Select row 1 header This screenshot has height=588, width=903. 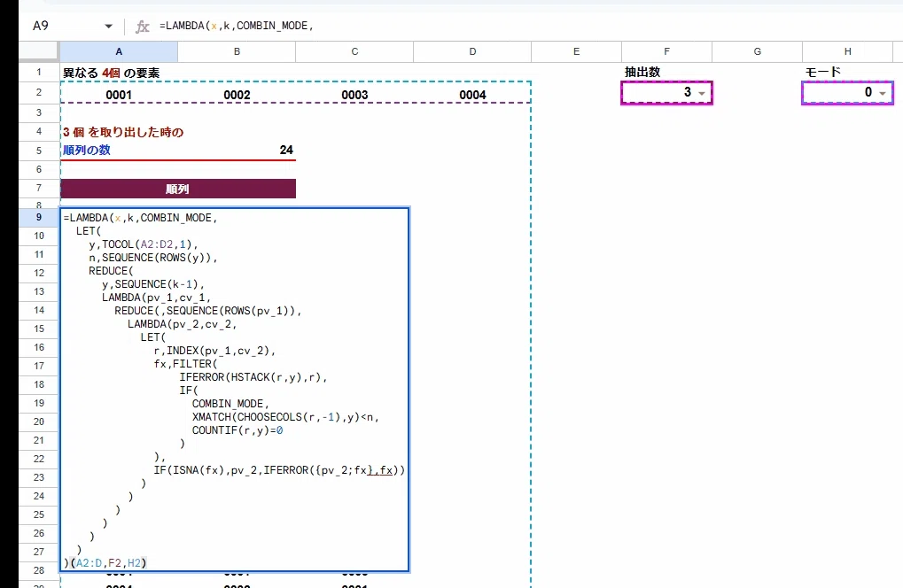tap(39, 72)
